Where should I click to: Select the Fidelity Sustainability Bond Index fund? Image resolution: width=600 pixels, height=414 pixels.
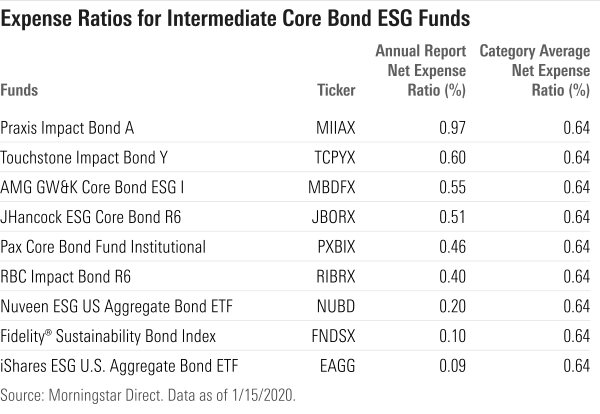[108, 335]
